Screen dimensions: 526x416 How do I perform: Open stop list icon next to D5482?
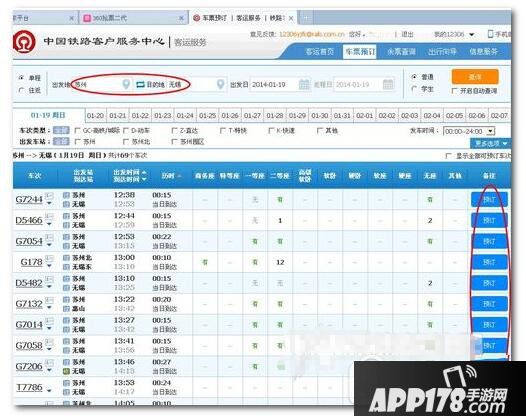pyautogui.click(x=50, y=279)
